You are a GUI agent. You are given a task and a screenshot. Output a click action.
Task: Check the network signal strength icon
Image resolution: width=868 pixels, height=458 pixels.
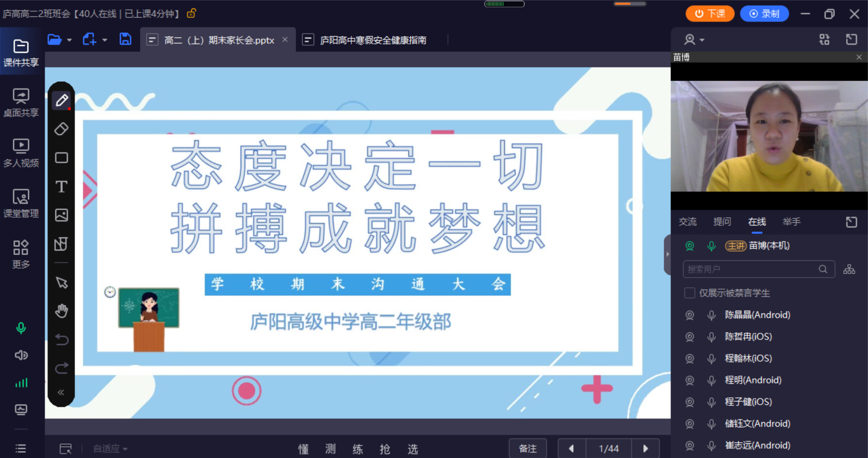[x=21, y=383]
